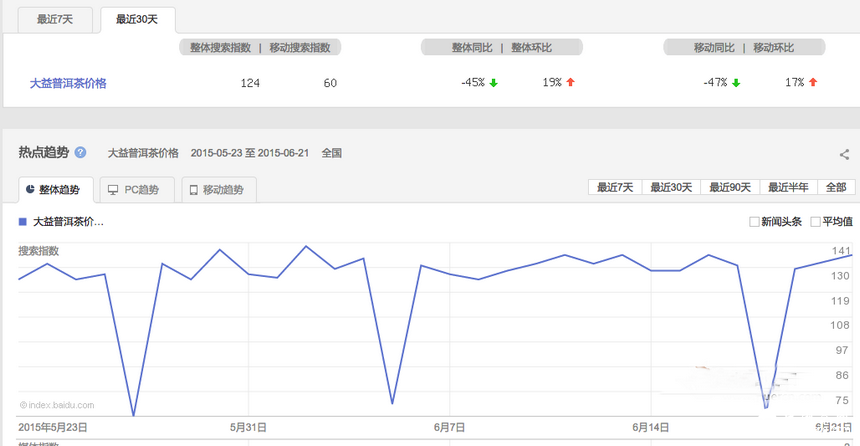Viewport: 860px width, 446px height.
Task: Click the overall search index value 124
Action: tap(250, 83)
